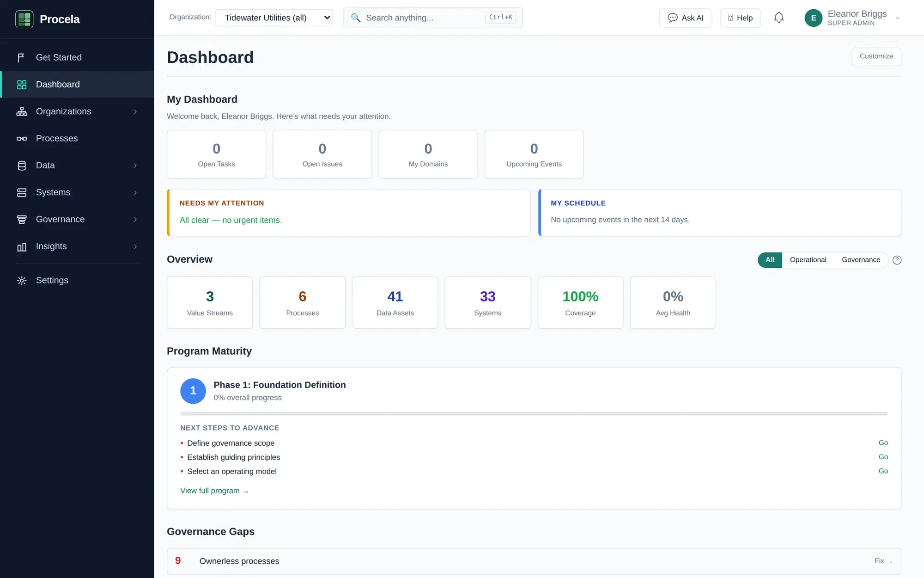Click Go for Define governance scope
This screenshot has height=578, width=924.
(883, 443)
